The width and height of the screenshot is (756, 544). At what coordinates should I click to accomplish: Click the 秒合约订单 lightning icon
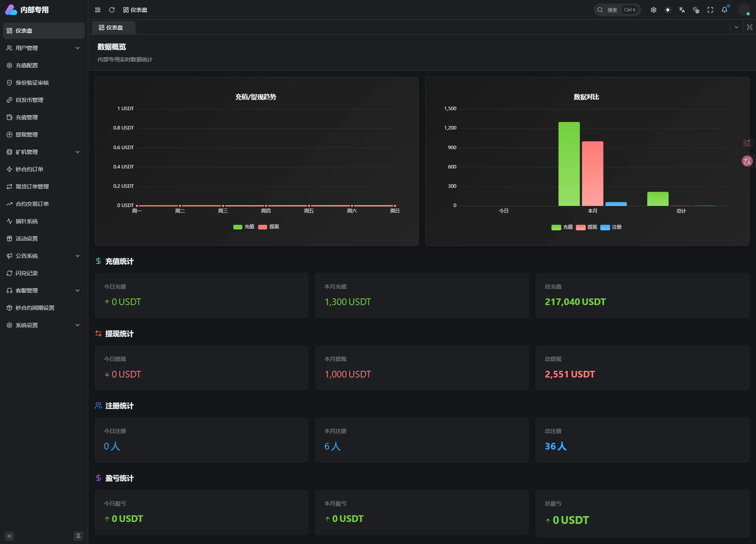(9, 169)
